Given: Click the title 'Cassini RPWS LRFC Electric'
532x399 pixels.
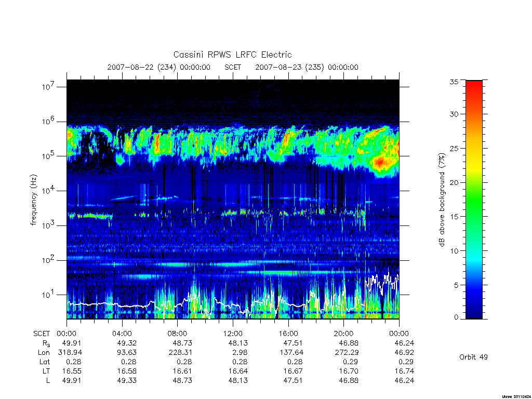Looking at the screenshot, I should (x=232, y=55).
